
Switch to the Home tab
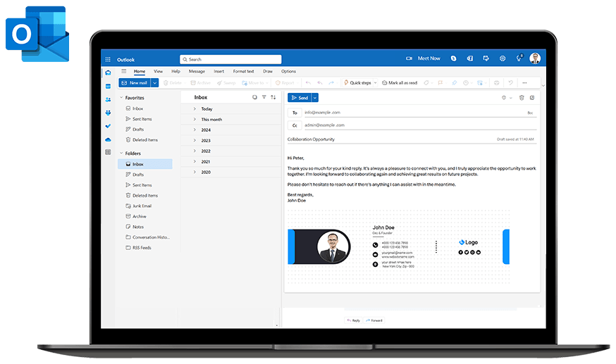139,71
